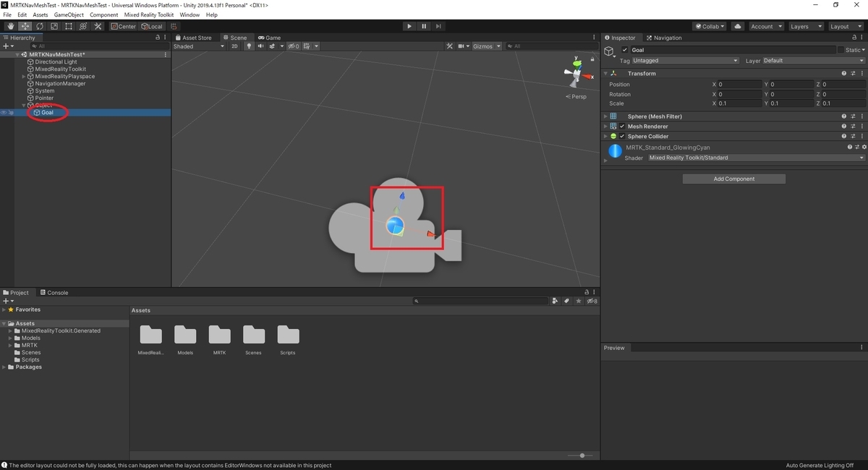Viewport: 868px width, 470px height.
Task: Open the Tag dropdown showing Untagged
Action: 685,61
